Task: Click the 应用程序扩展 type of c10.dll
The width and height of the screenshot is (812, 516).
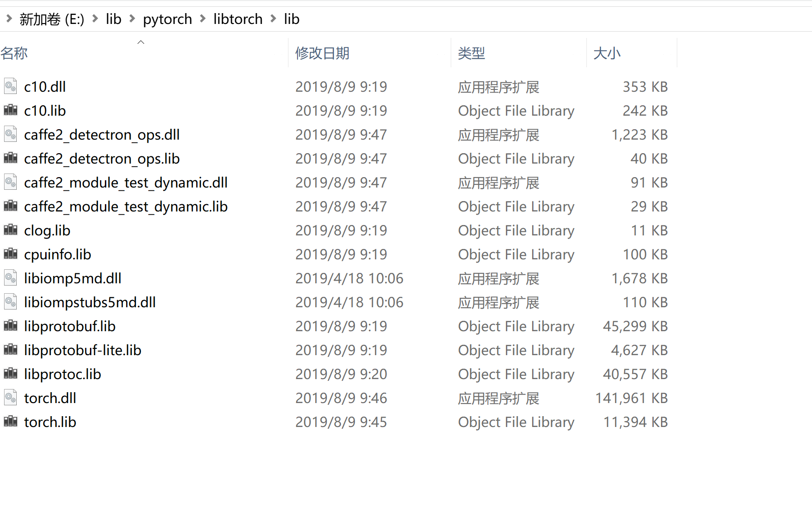Action: pos(499,87)
